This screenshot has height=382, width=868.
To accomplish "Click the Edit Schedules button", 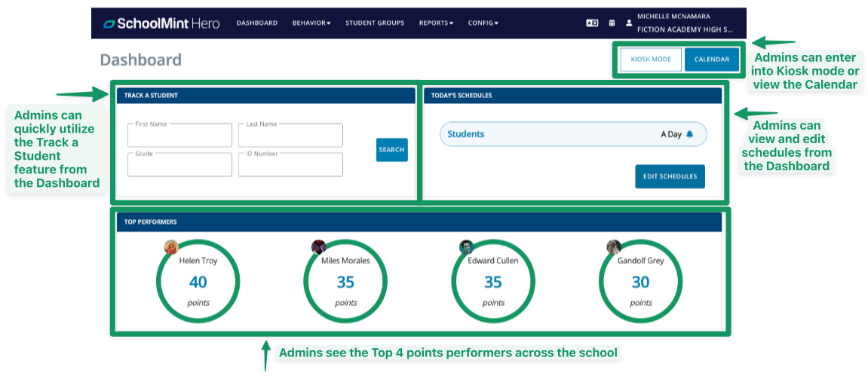I will pos(670,176).
